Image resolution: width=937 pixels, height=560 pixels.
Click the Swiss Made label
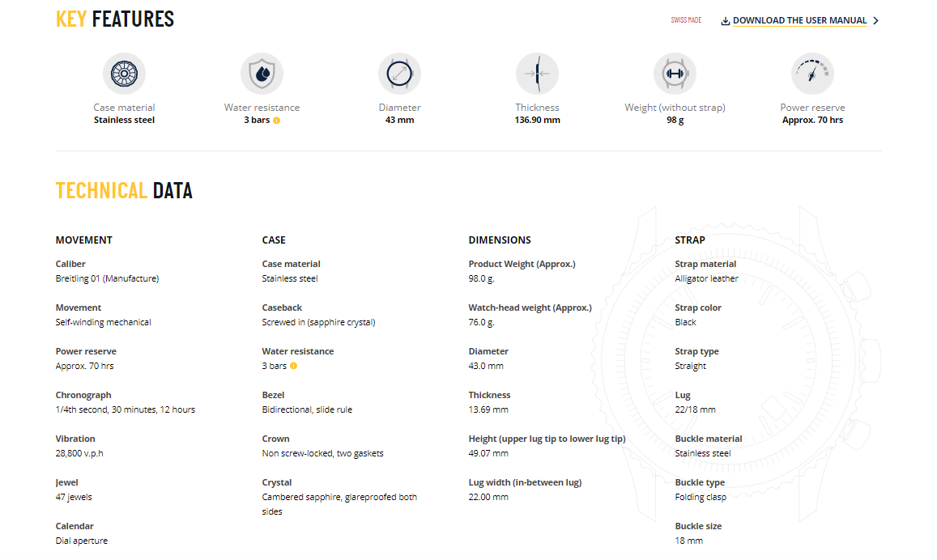coord(686,20)
